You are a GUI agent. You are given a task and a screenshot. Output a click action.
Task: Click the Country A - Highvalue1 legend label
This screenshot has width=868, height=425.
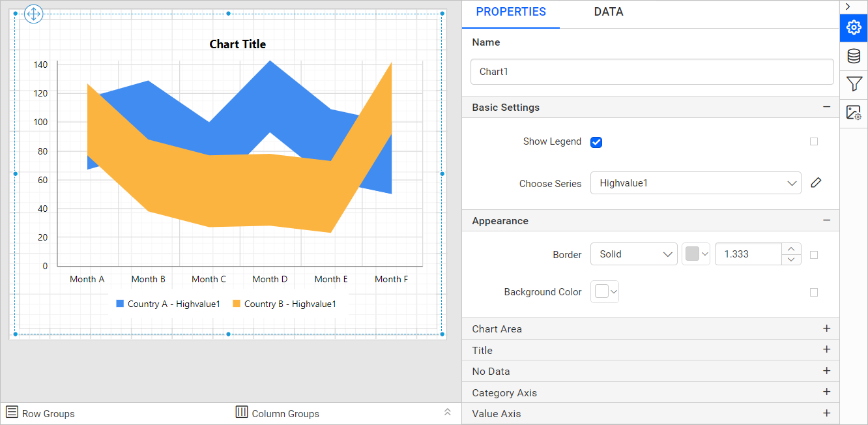click(174, 304)
